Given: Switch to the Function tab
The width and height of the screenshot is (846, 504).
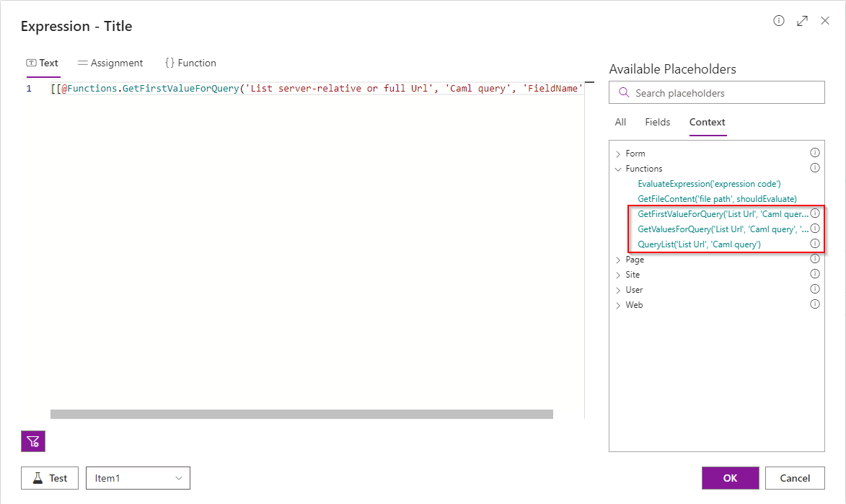Looking at the screenshot, I should (190, 63).
